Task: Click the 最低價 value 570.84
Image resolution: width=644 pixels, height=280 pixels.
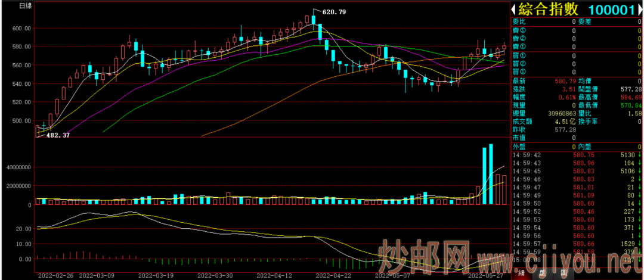Action: pyautogui.click(x=630, y=105)
